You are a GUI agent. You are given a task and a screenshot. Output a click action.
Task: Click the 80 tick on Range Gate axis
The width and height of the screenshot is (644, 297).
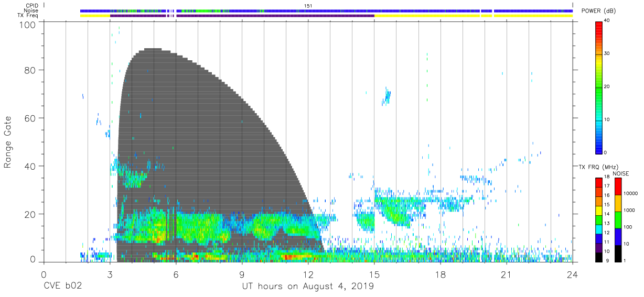[30, 70]
